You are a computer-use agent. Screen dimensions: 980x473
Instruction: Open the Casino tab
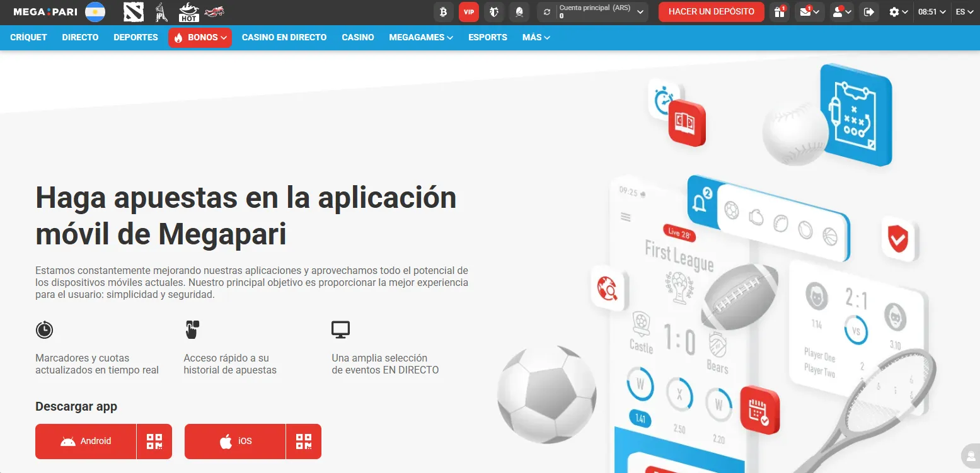[x=358, y=38]
